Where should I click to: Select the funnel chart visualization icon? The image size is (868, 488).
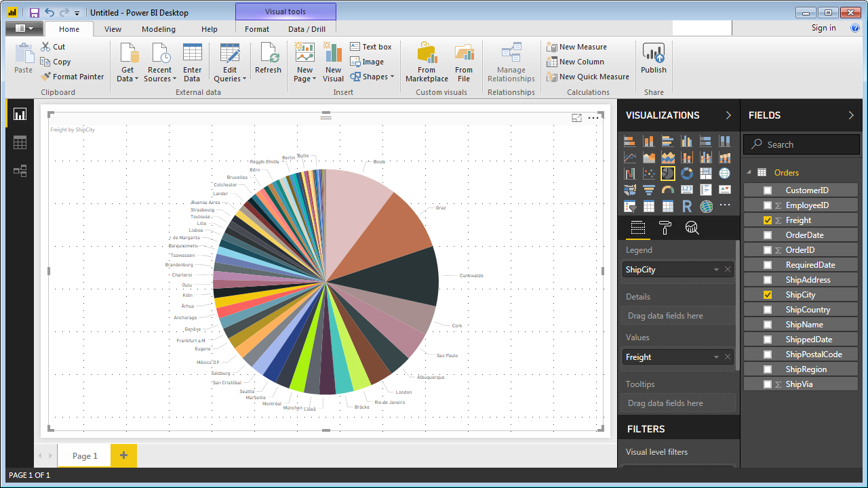[x=649, y=190]
